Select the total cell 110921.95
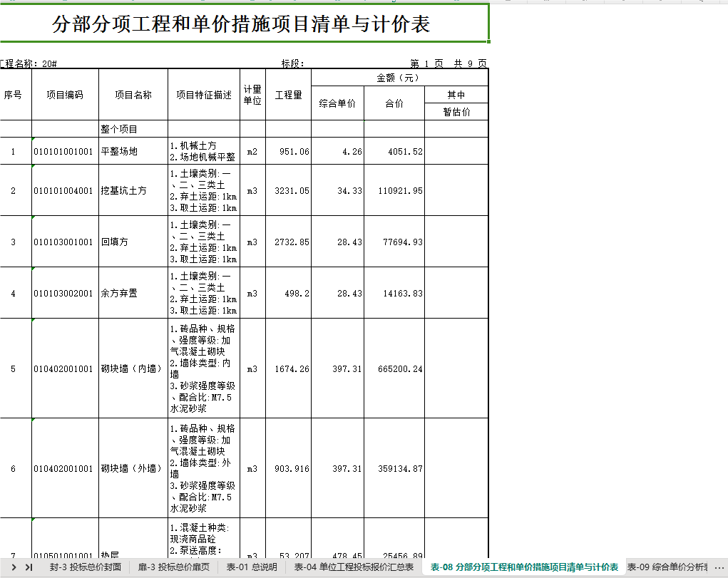The height and width of the screenshot is (578, 728). click(394, 190)
